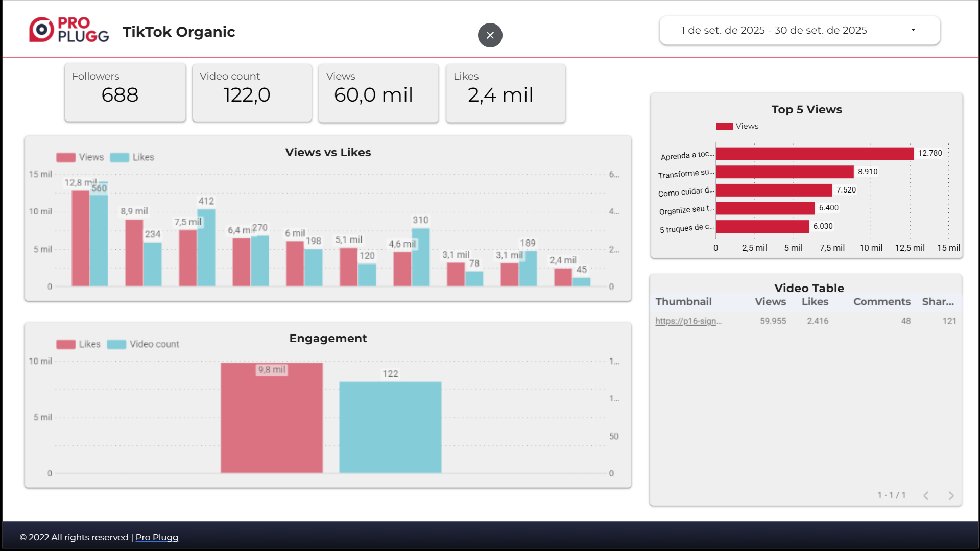Close the overlay with the X button
Screen dimensions: 980x551
490,35
